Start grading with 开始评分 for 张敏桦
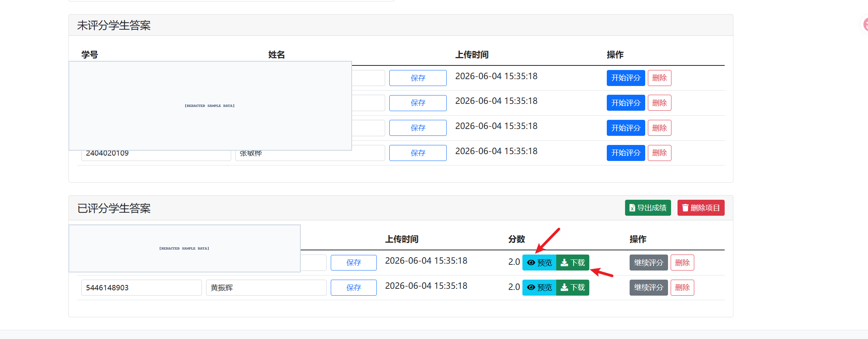The image size is (868, 339). point(626,153)
